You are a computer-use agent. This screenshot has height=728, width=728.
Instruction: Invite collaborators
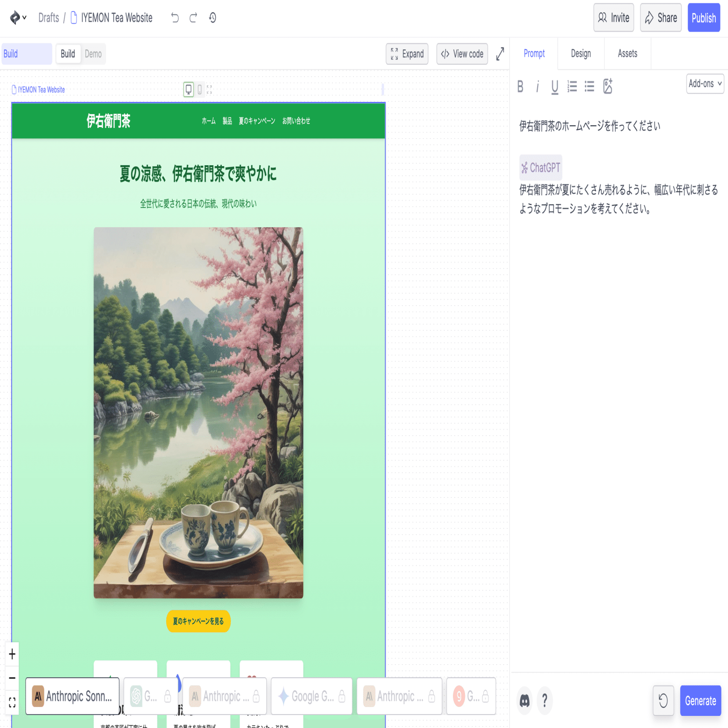pos(613,18)
